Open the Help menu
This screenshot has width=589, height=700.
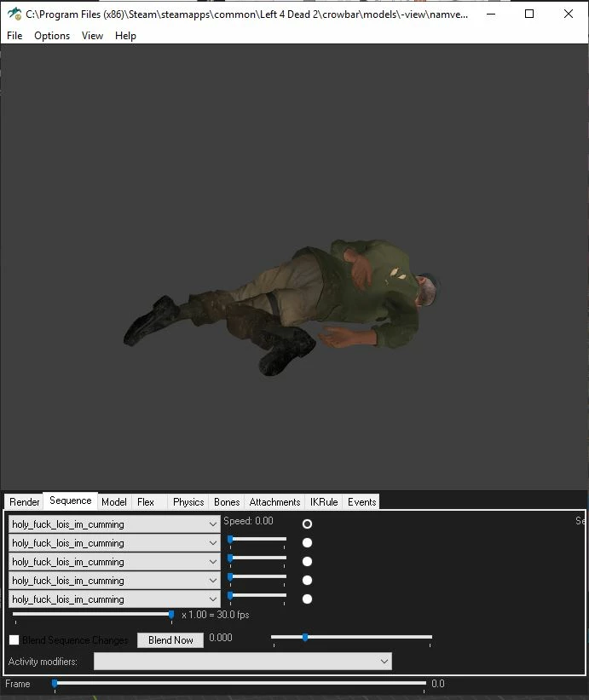(x=125, y=36)
